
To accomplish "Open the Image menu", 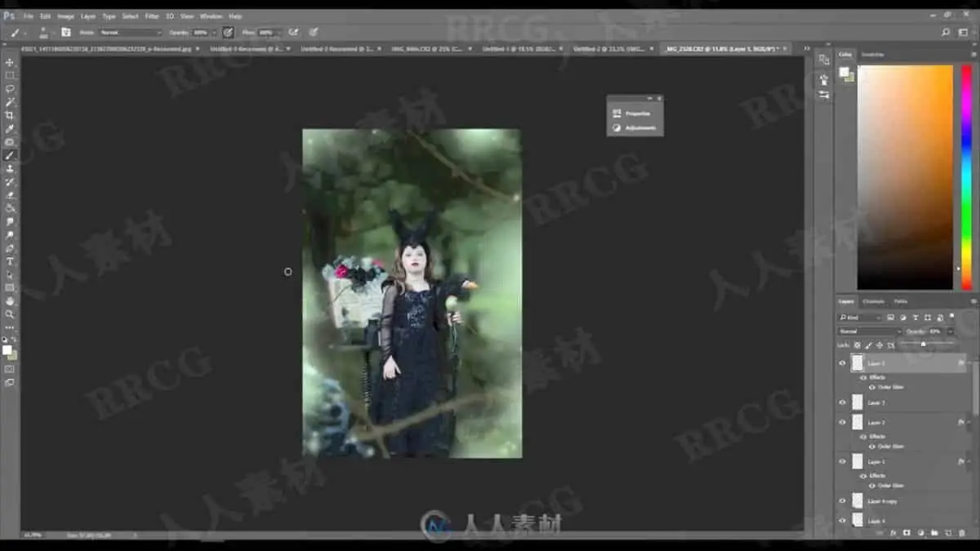I will tap(66, 16).
